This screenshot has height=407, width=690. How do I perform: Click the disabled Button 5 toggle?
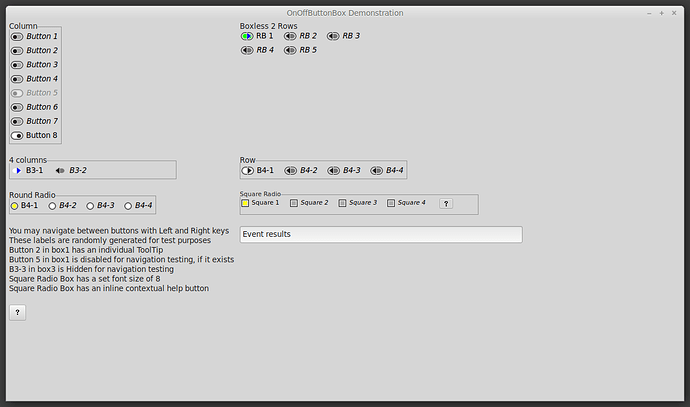click(x=34, y=93)
